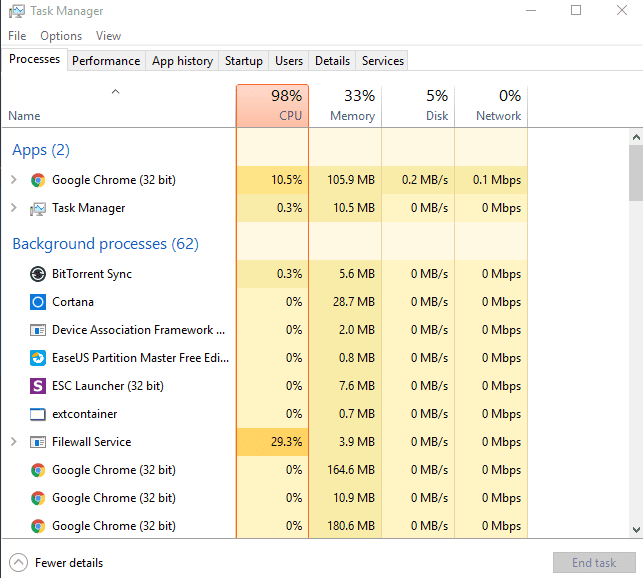Click the sort arrow above Name column
This screenshot has height=578, width=643.
116,92
